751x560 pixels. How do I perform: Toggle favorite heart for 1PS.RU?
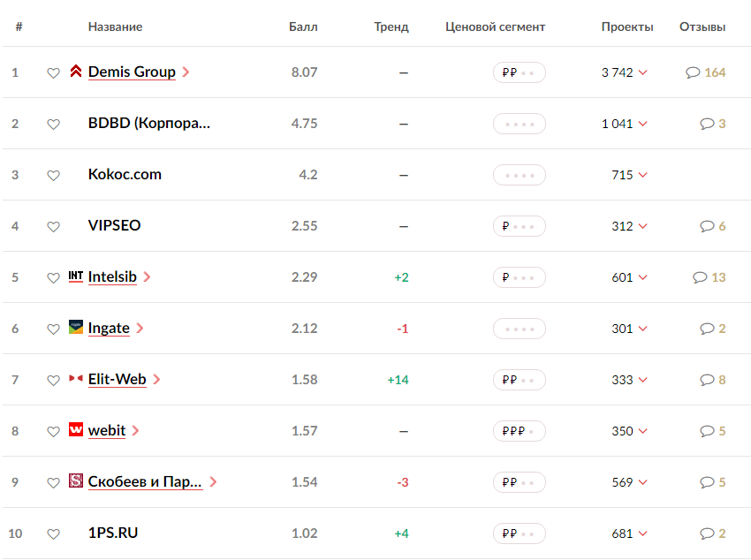(x=54, y=534)
